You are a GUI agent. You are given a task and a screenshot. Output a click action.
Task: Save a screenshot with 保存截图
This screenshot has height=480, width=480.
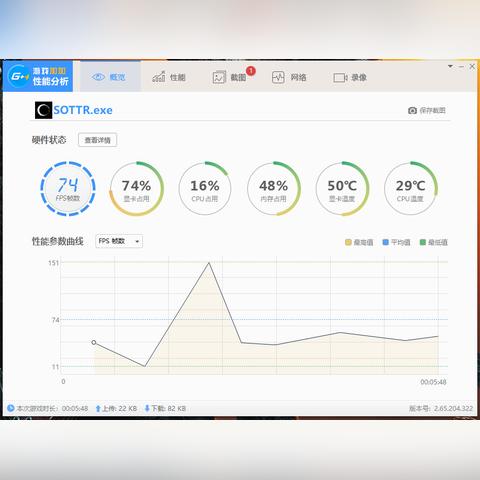[x=427, y=110]
